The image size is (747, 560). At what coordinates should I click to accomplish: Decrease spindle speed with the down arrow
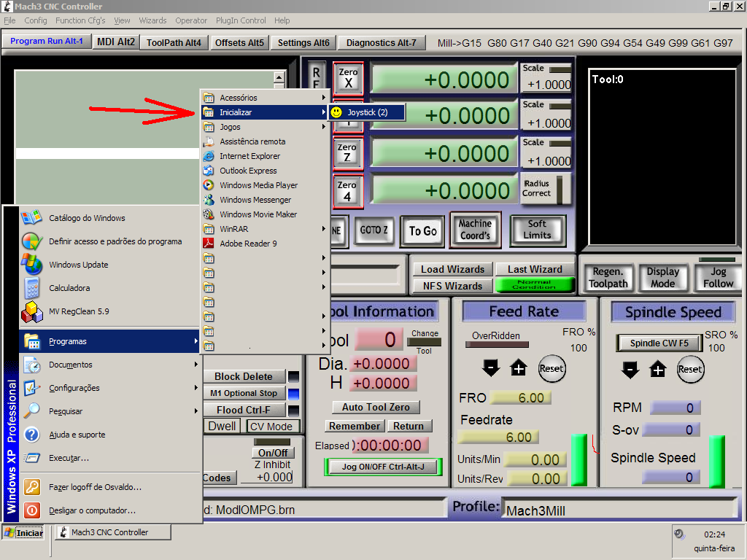pyautogui.click(x=630, y=369)
